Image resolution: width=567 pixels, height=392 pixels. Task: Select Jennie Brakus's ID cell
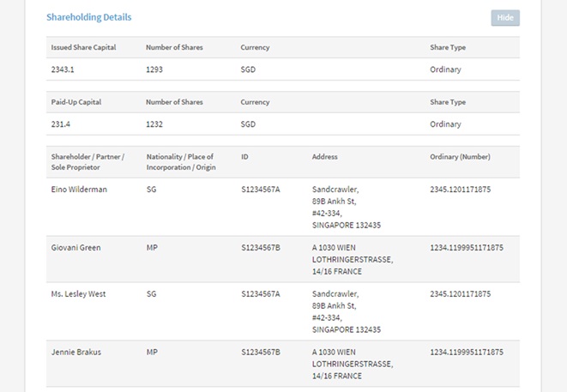261,352
